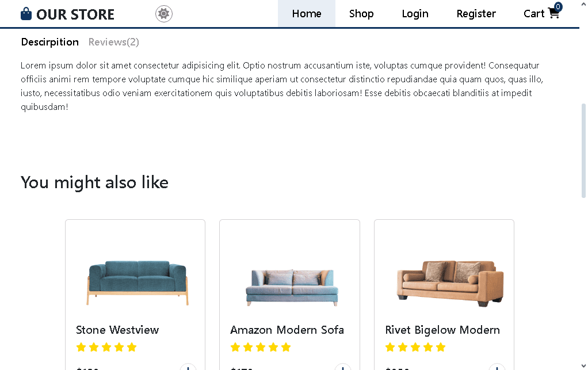This screenshot has height=370, width=588.
Task: Click Amazon Modern Sofa star rating
Action: [261, 347]
